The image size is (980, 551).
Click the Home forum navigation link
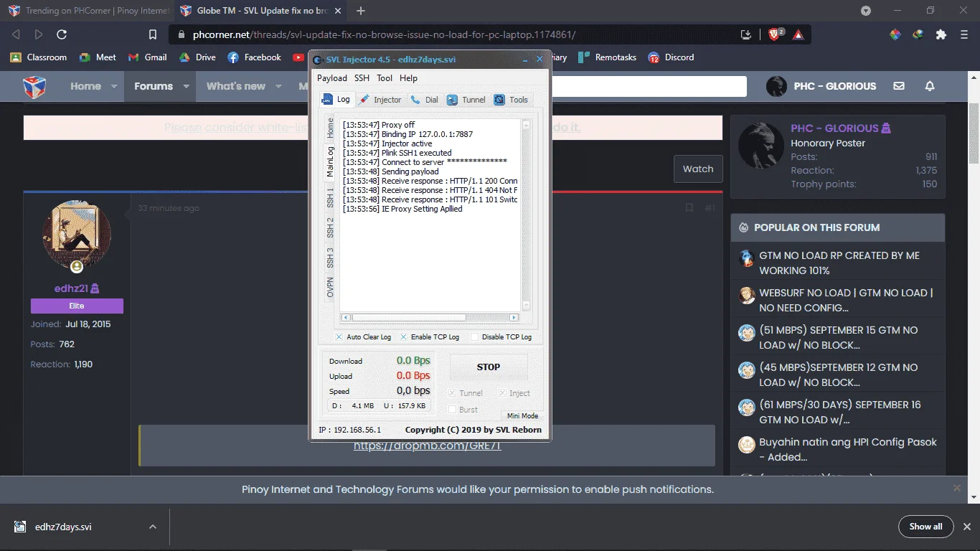pos(85,86)
